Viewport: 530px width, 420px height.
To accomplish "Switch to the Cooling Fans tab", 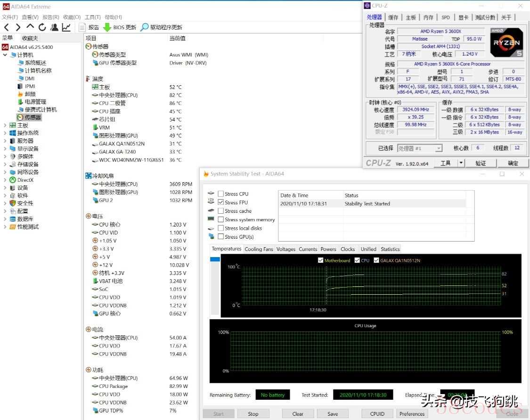I will tap(259, 249).
